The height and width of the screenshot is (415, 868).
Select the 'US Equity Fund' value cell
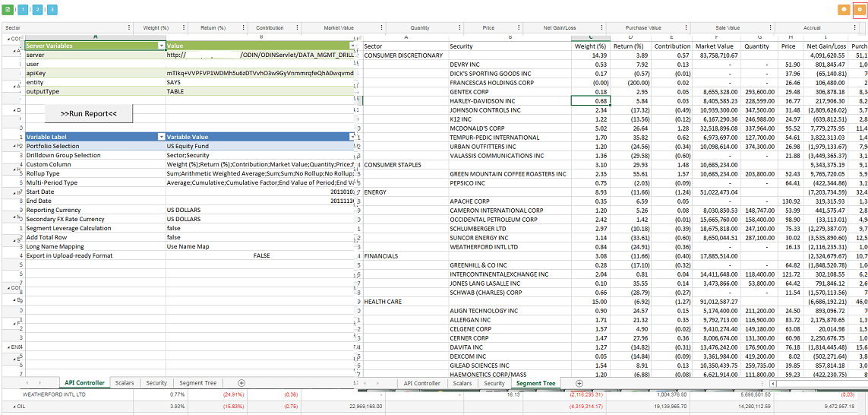click(x=260, y=146)
